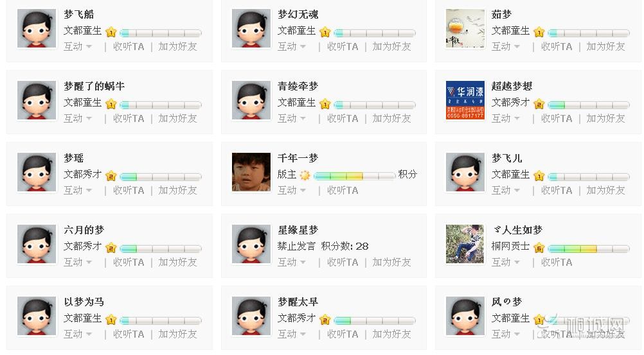644x355 pixels.
Task: Click the level-2 star badge of 梦醒太早
Action: (x=325, y=320)
